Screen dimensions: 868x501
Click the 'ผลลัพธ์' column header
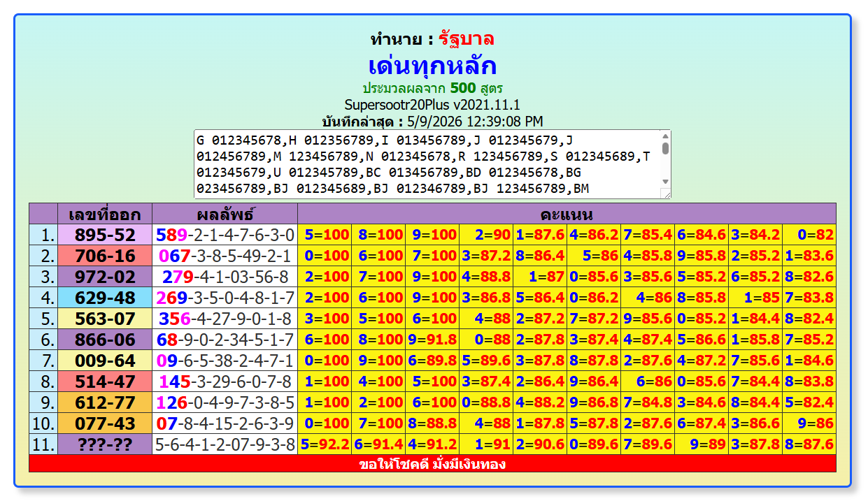coord(225,214)
